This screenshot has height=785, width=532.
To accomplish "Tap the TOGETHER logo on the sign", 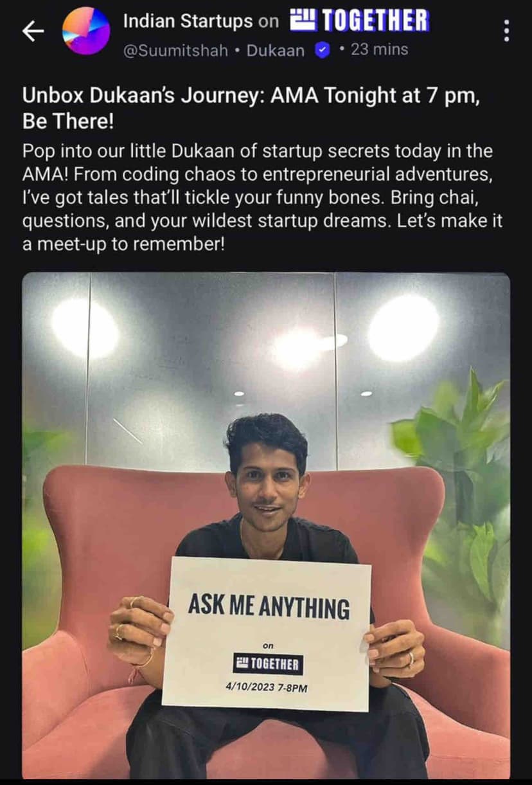I will [267, 664].
